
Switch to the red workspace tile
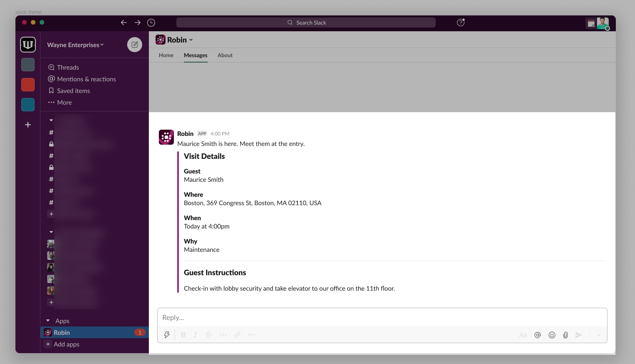click(x=28, y=85)
